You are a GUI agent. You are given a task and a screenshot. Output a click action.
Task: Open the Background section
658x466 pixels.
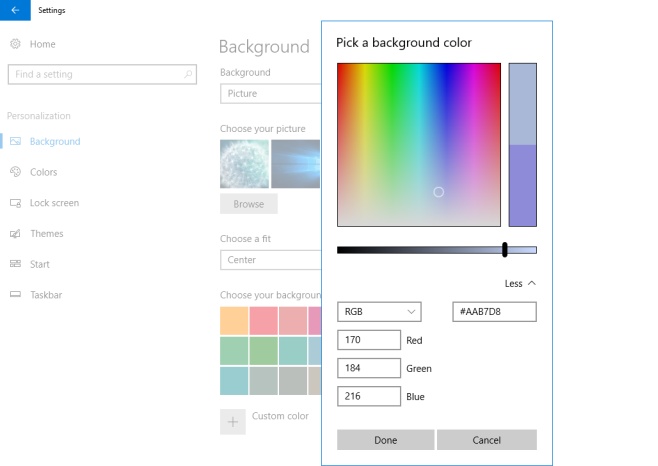click(55, 141)
